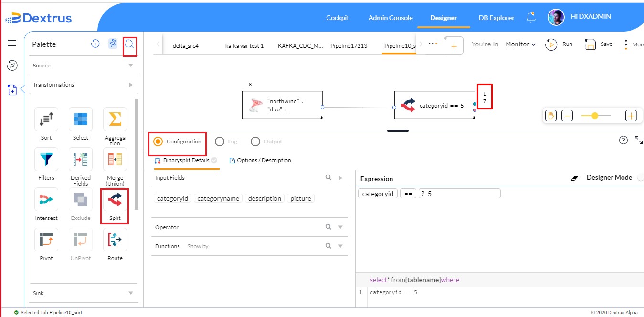Open the Cockpit menu
Image resolution: width=644 pixels, height=317 pixels.
[x=338, y=18]
